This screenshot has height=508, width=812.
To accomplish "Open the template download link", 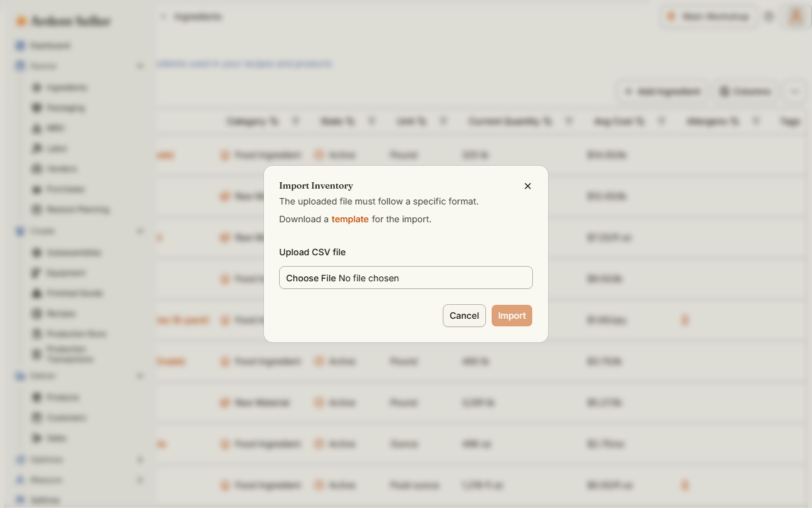I will click(350, 219).
